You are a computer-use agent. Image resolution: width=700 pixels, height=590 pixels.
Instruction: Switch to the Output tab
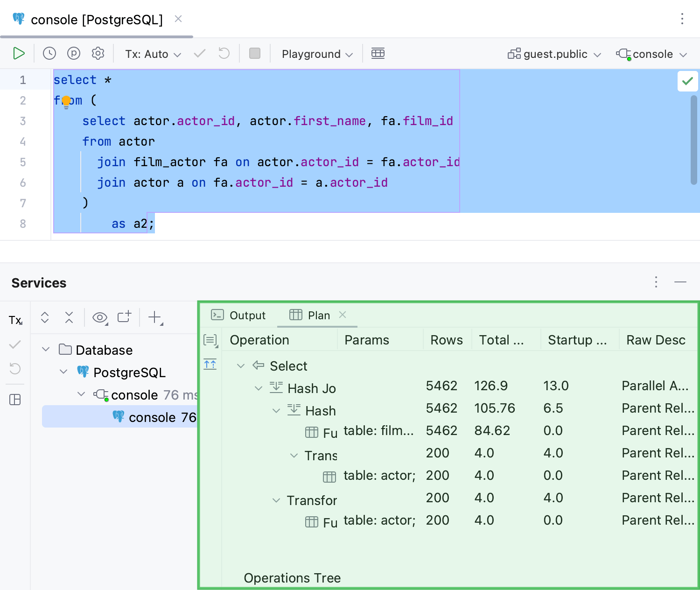[x=238, y=315]
